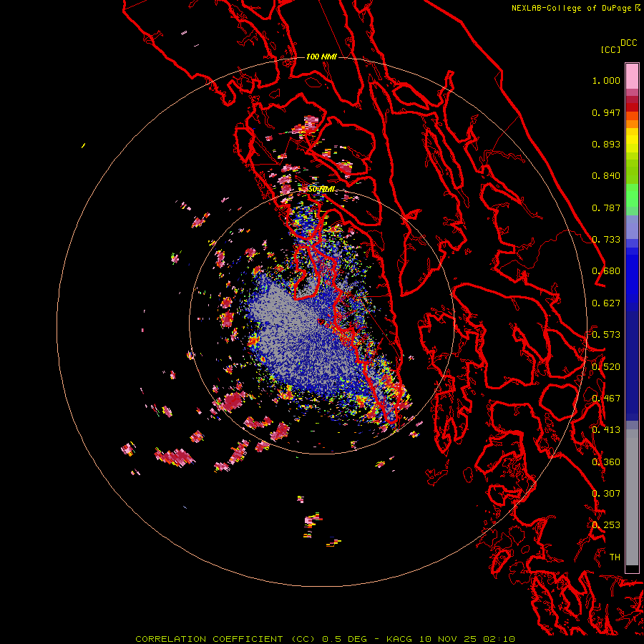Viewport: 644px width, 644px height.
Task: Select the 0.413 legend value
Action: coord(606,430)
